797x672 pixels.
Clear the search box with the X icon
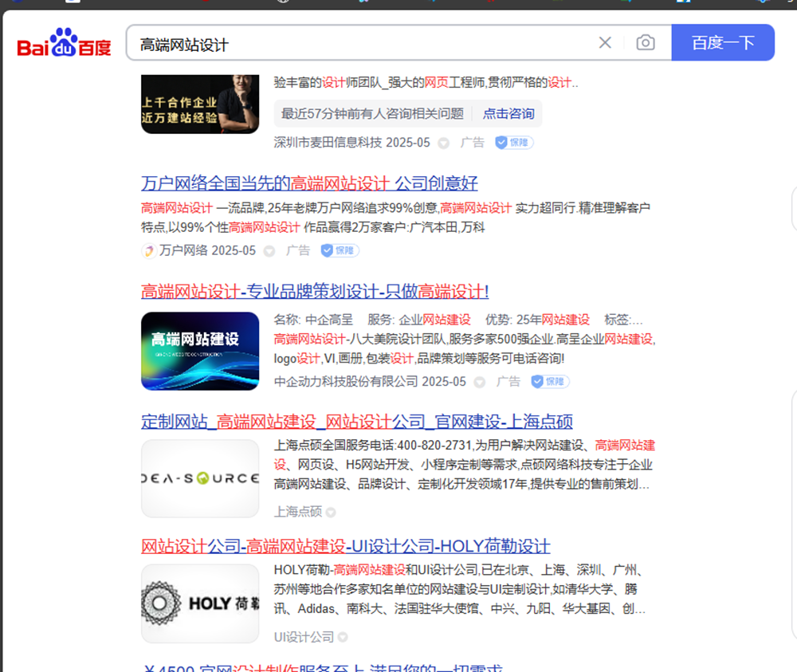tap(605, 43)
